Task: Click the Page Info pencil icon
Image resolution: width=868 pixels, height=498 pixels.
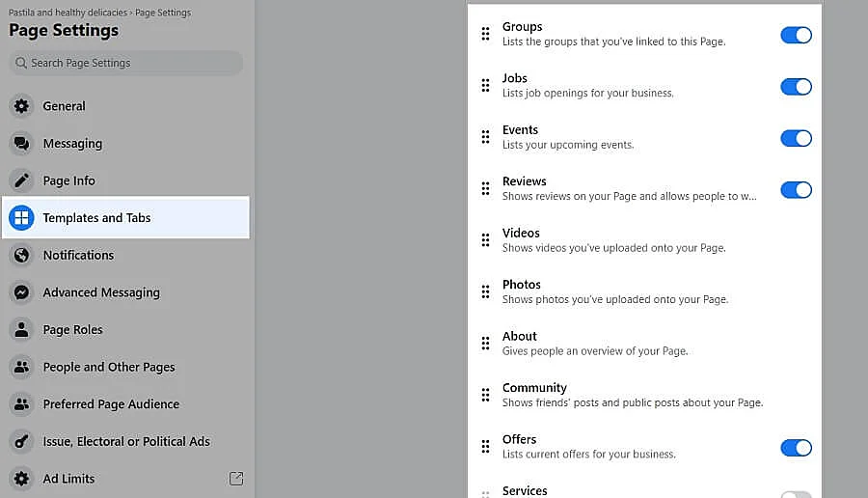Action: pyautogui.click(x=21, y=180)
